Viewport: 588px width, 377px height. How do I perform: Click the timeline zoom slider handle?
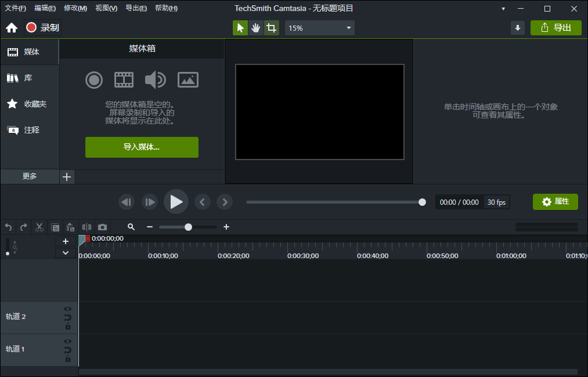[188, 227]
